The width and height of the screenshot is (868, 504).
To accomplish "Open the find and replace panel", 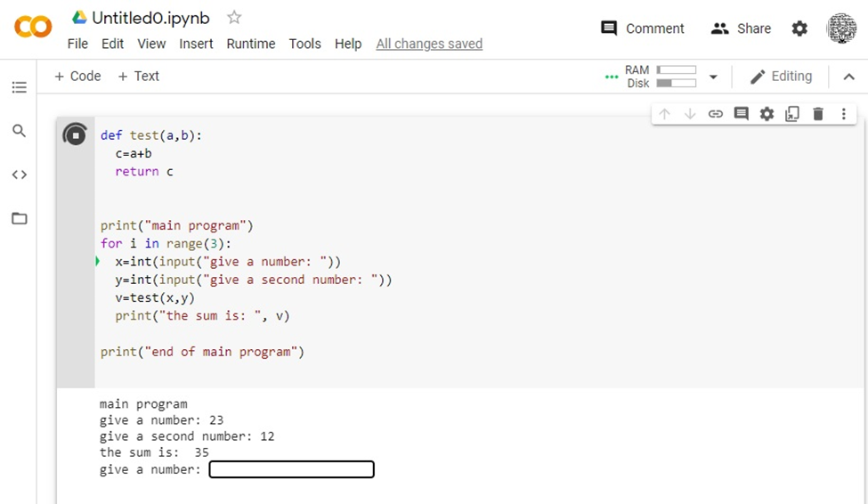I will click(x=19, y=131).
